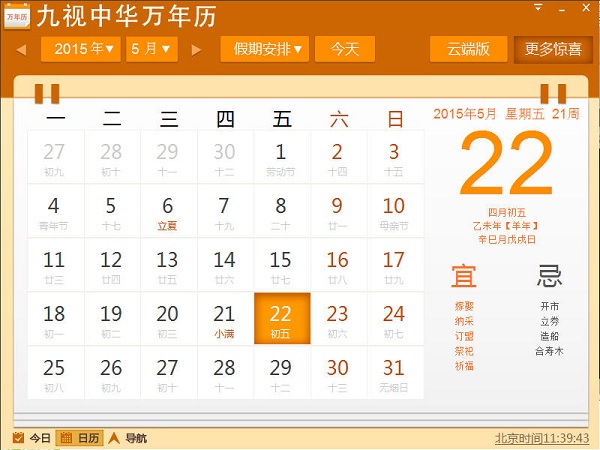Select May 2 in the calendar
600x450 pixels.
click(339, 157)
